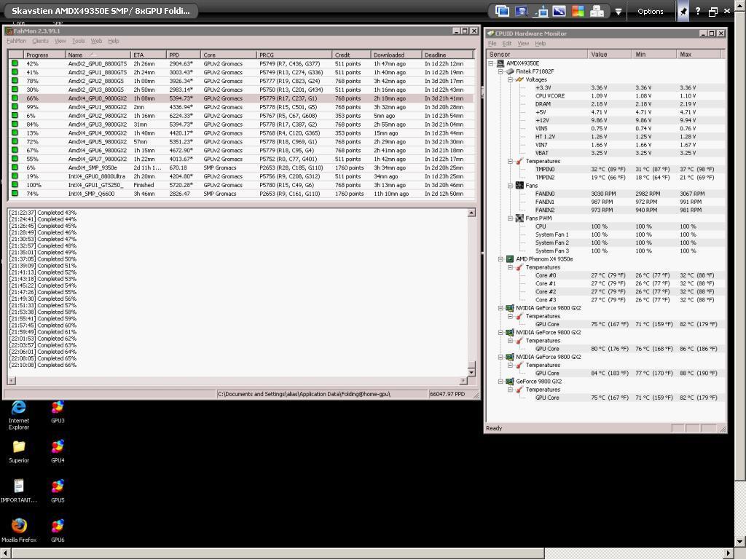This screenshot has width=746, height=560.
Task: Collapse Temperatures node above Core #0
Action: pos(510,267)
